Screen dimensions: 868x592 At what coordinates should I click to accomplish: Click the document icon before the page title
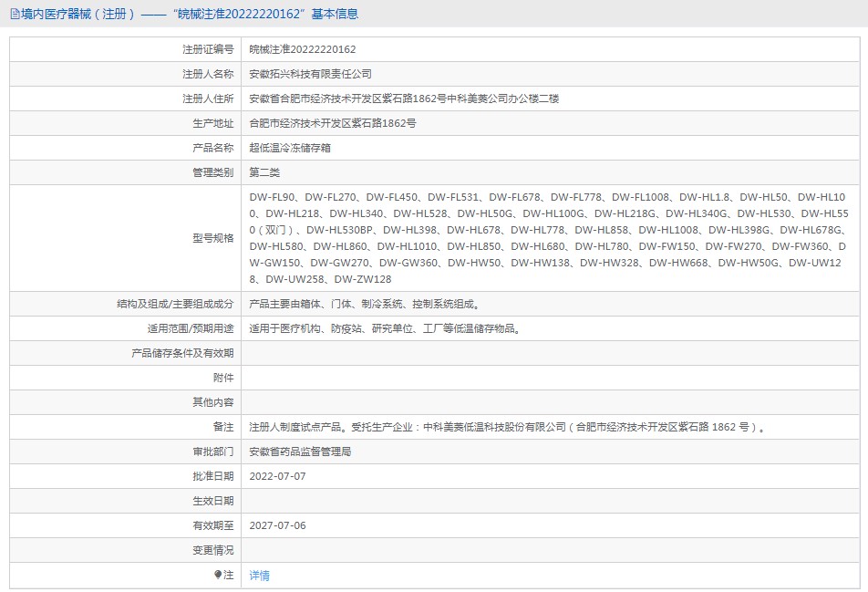click(x=15, y=15)
